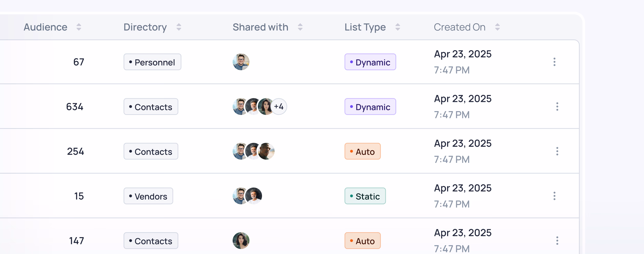Open the woman's avatar in the 634 row
Viewport: 644px width, 254px height.
(266, 107)
